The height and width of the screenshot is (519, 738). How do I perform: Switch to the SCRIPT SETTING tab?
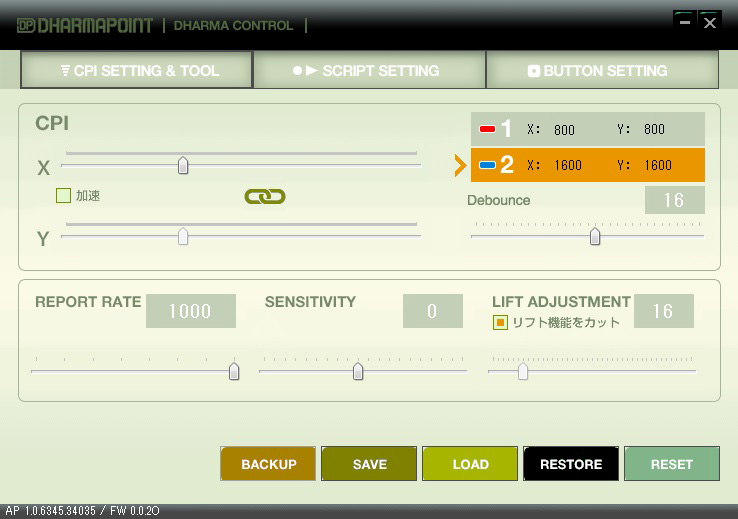369,70
